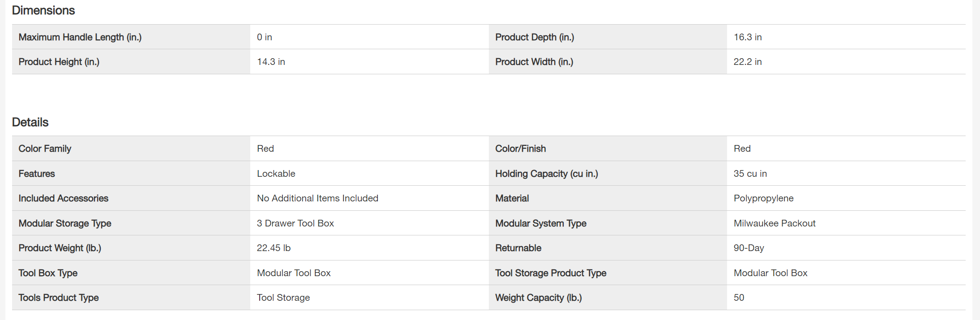The width and height of the screenshot is (980, 320).
Task: Click the Details section heading
Action: [x=30, y=122]
